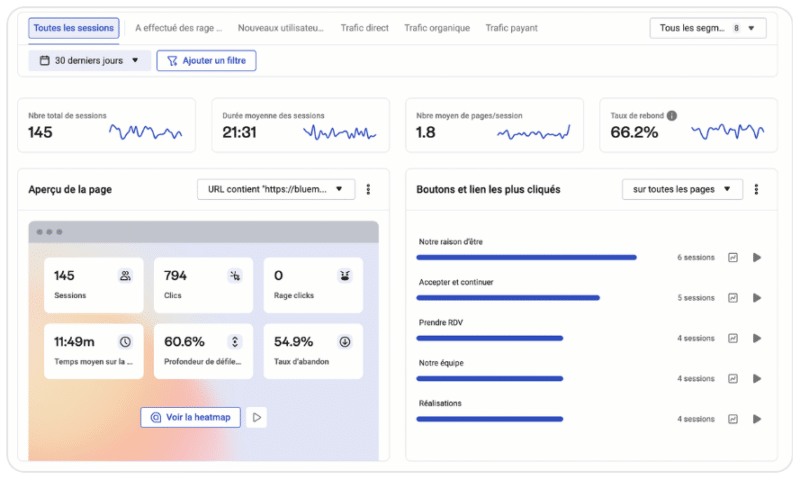Play sessions for Prendre RDV
Image resolution: width=800 pixels, height=480 pixels.
757,338
